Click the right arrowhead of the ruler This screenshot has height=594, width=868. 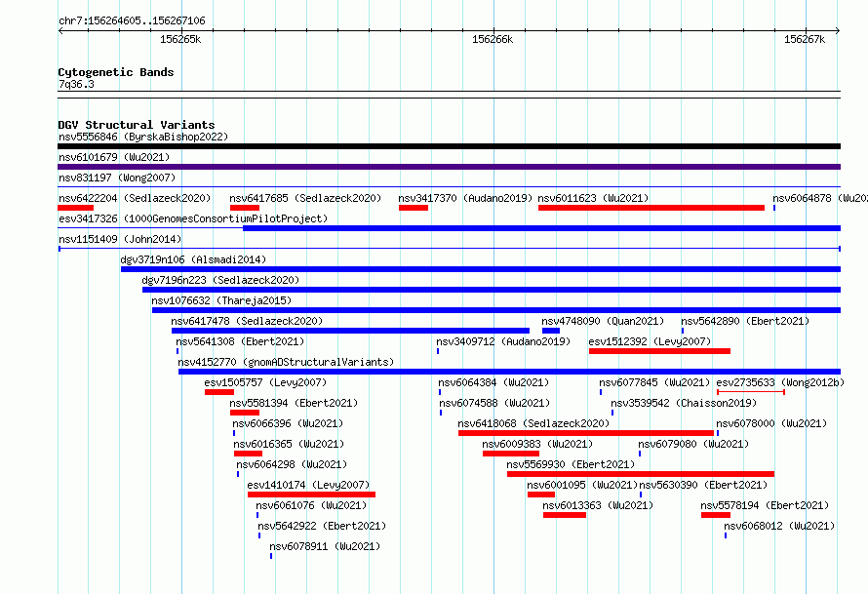tap(838, 30)
